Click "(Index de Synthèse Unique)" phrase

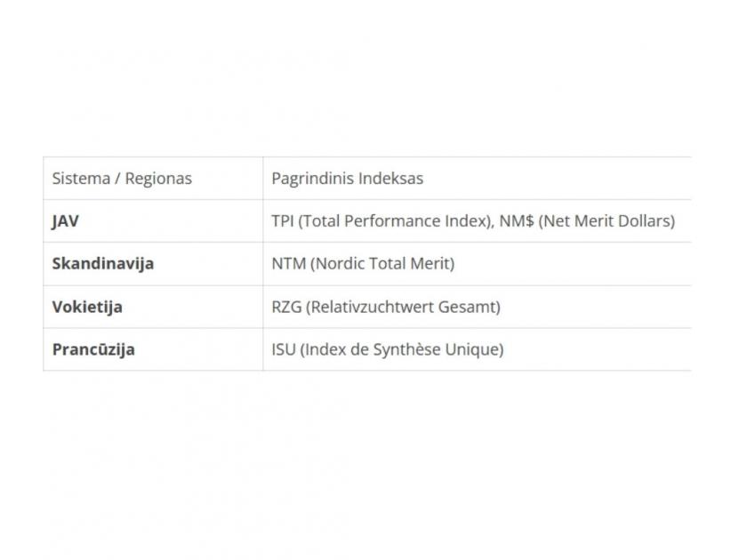point(402,349)
